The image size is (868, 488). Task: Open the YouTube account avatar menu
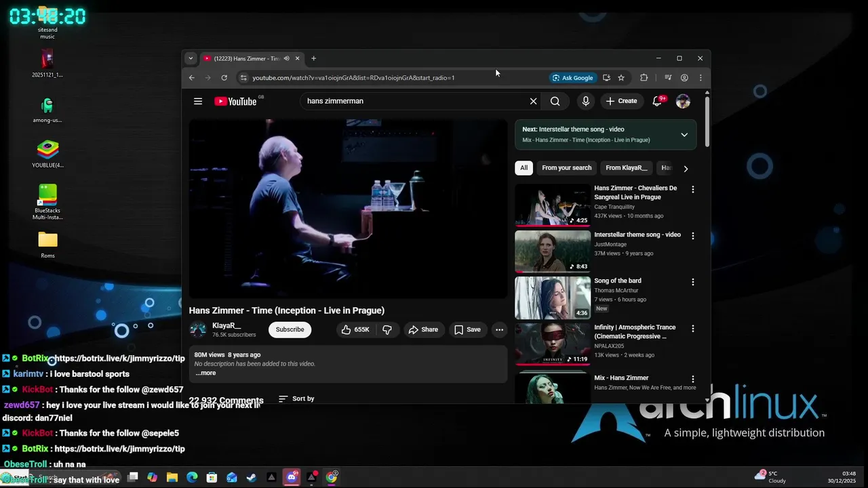(x=683, y=101)
